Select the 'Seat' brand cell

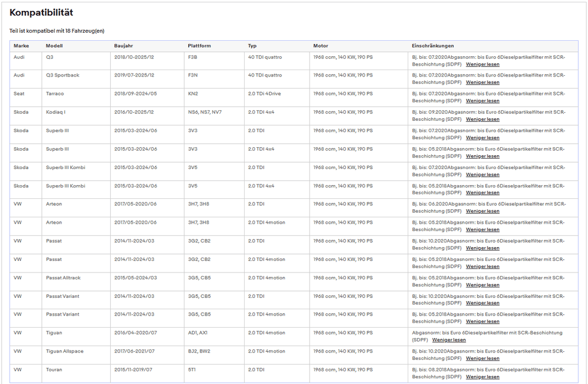(x=19, y=94)
